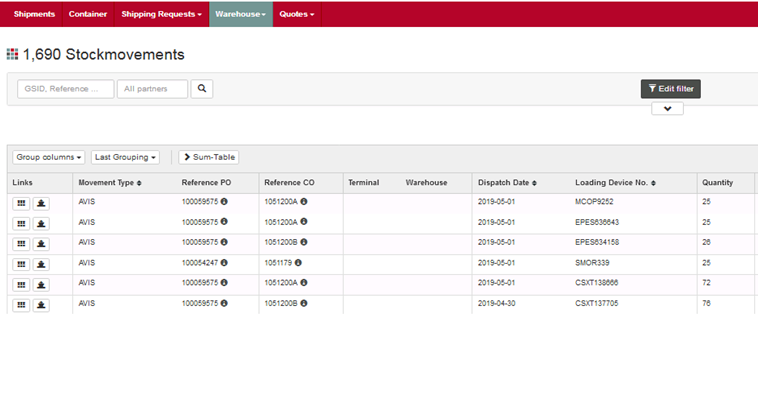Click stamp icon in SMOR339 row
The width and height of the screenshot is (758, 414).
click(41, 265)
